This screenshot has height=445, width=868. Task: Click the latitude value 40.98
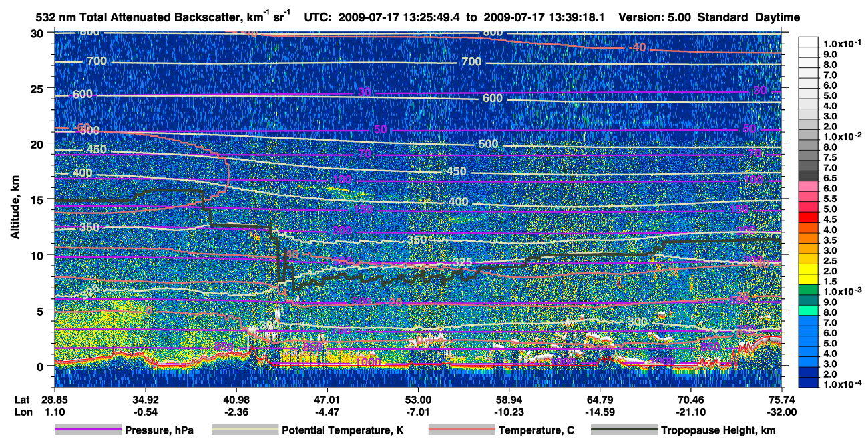pyautogui.click(x=236, y=398)
